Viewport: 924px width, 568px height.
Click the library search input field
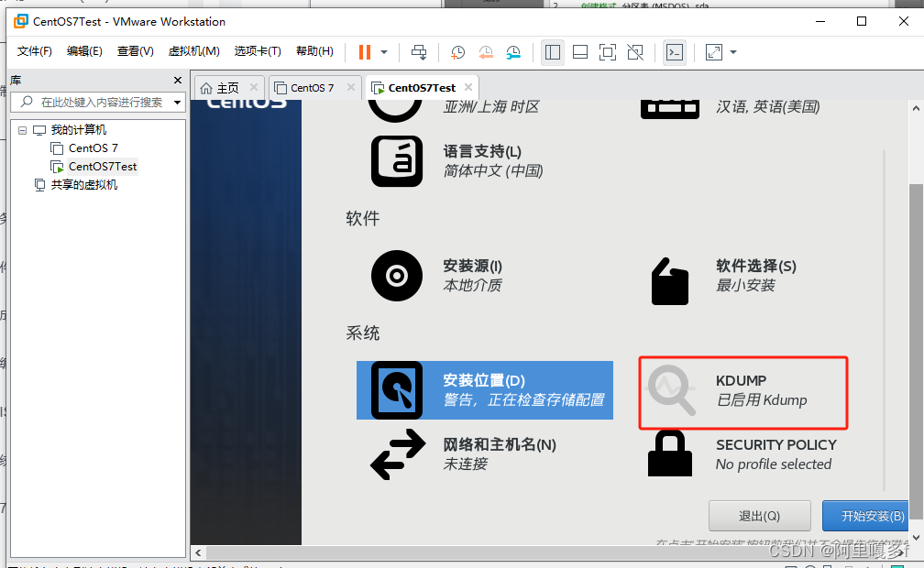tap(92, 102)
